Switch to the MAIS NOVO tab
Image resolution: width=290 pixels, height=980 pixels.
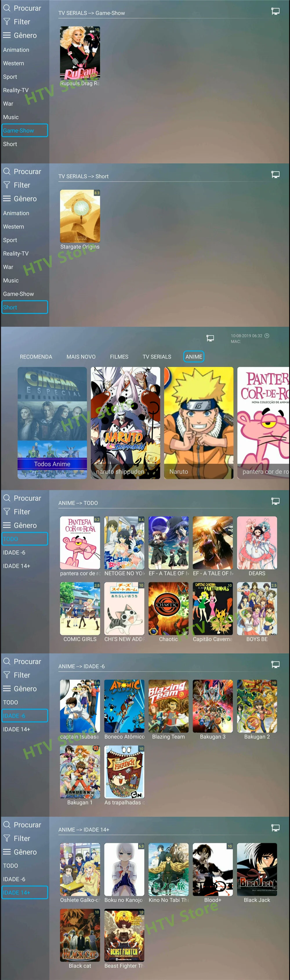(x=81, y=357)
